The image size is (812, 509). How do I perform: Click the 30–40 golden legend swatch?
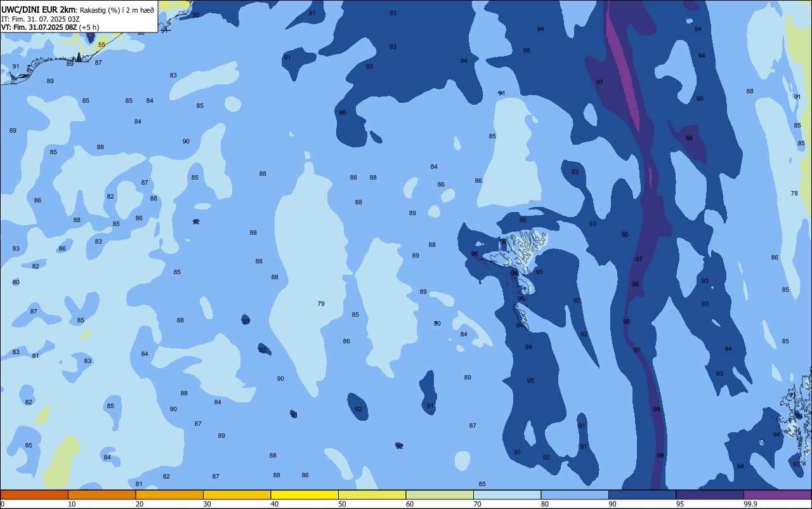click(237, 494)
